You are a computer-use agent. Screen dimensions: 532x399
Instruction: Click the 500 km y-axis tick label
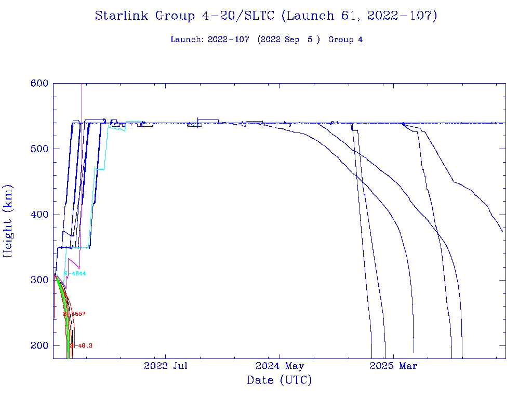[x=38, y=149]
